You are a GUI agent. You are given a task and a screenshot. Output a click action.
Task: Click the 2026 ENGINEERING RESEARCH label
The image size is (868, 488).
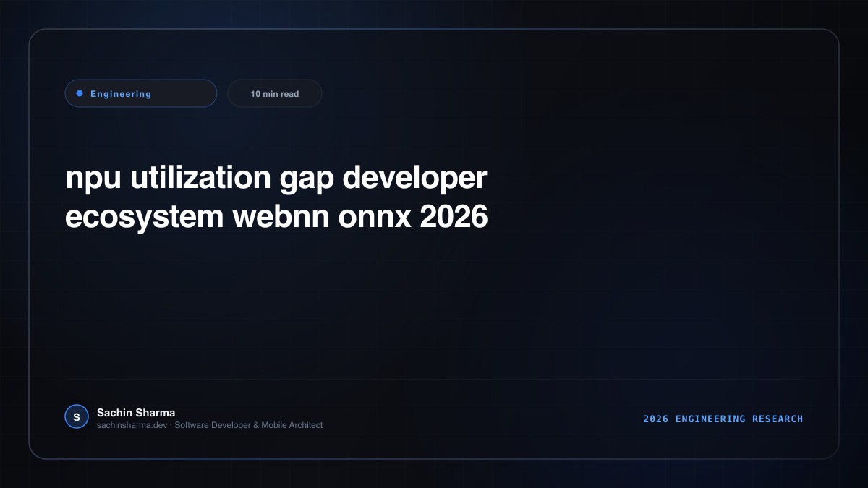pos(723,419)
